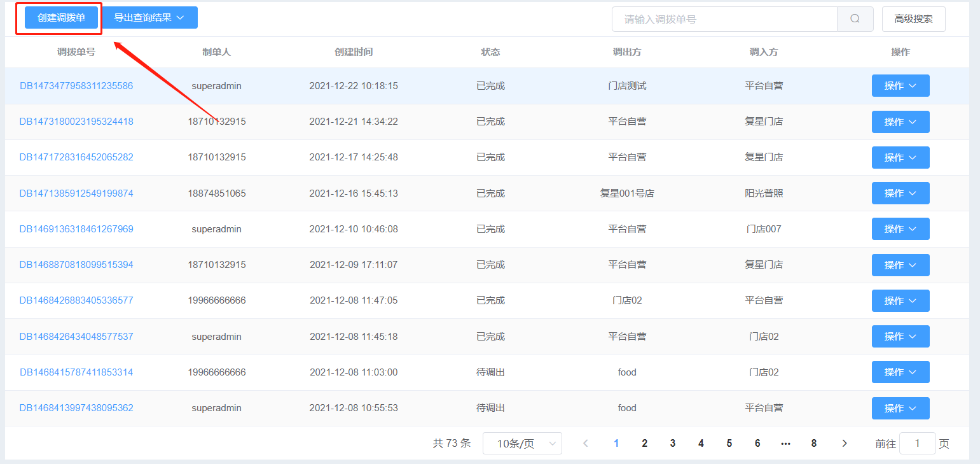The height and width of the screenshot is (464, 980).
Task: Click the search magnifier icon
Action: (x=855, y=19)
